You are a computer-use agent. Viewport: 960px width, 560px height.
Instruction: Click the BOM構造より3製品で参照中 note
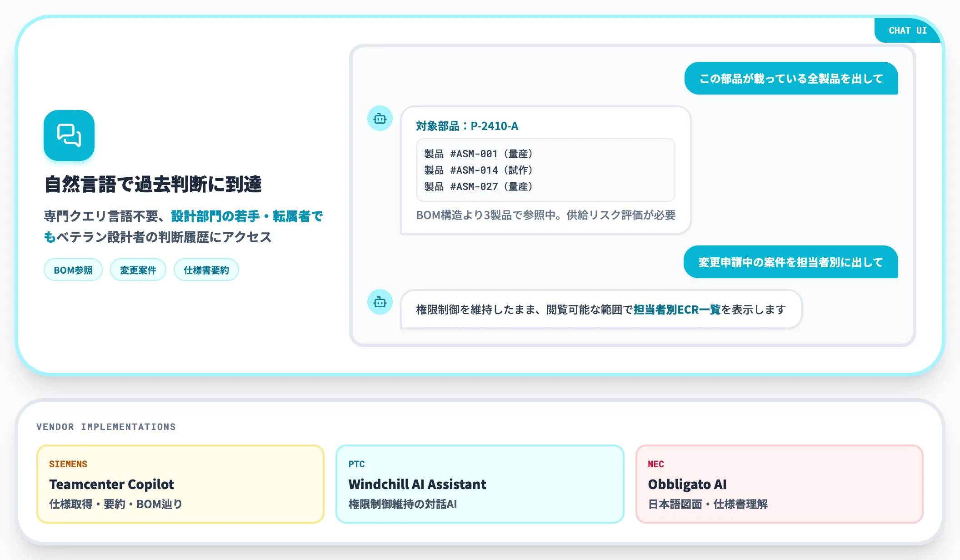click(x=546, y=215)
